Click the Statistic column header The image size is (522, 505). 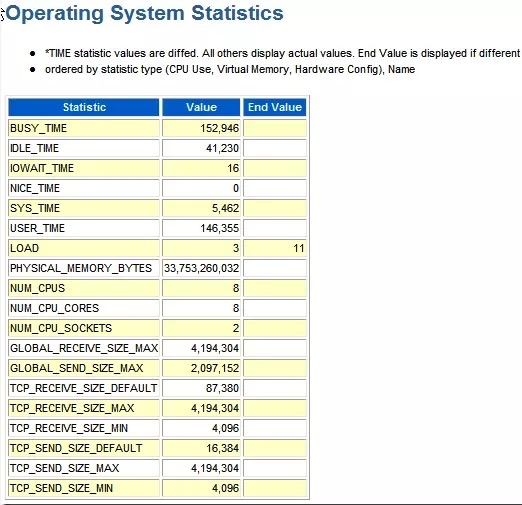point(84,107)
